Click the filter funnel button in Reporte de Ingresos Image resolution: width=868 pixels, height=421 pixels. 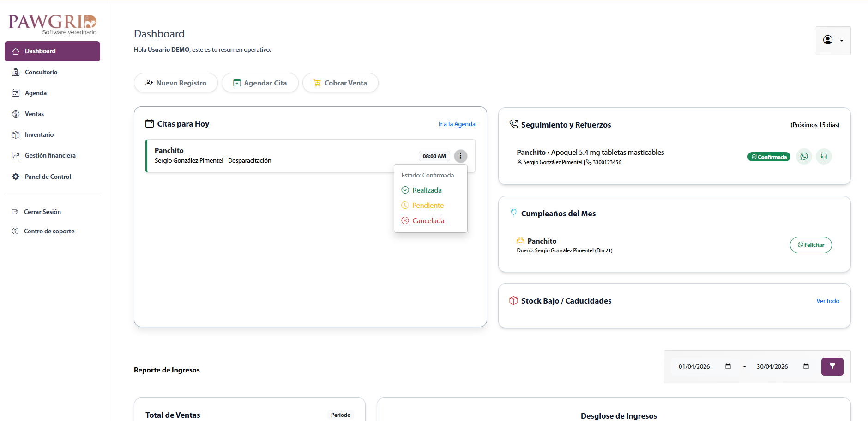click(832, 366)
